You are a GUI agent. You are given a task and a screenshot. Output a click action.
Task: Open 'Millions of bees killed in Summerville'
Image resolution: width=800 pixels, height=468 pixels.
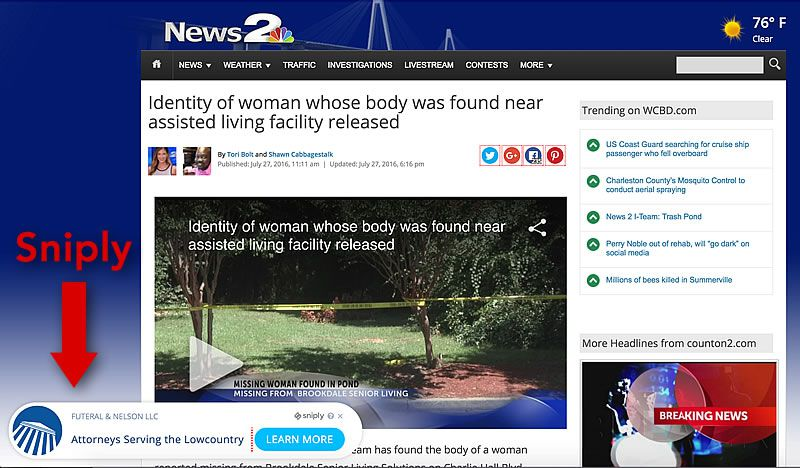tap(668, 280)
